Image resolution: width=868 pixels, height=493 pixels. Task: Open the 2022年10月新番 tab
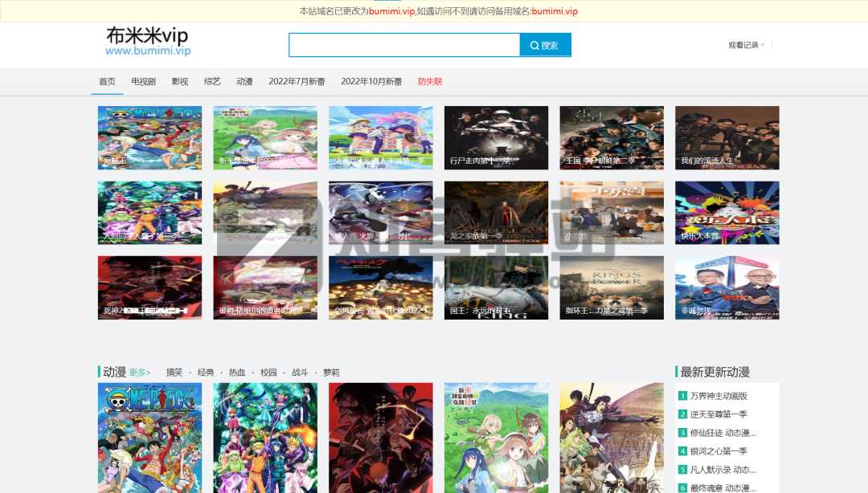(x=371, y=81)
